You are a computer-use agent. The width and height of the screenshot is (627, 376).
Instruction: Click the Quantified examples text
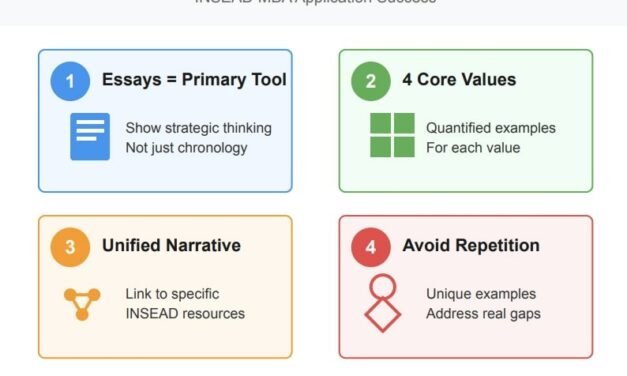point(491,128)
